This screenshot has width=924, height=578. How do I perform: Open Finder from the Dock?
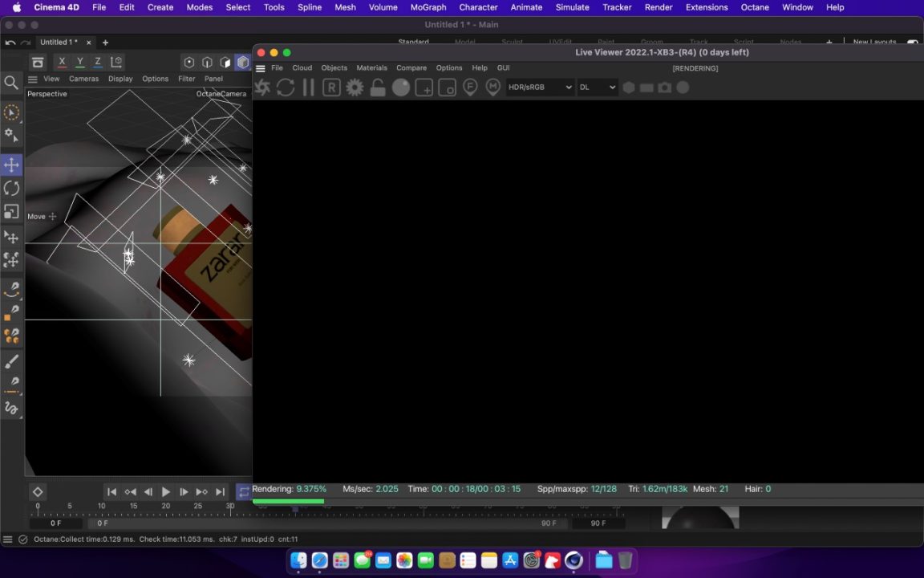[x=298, y=560]
